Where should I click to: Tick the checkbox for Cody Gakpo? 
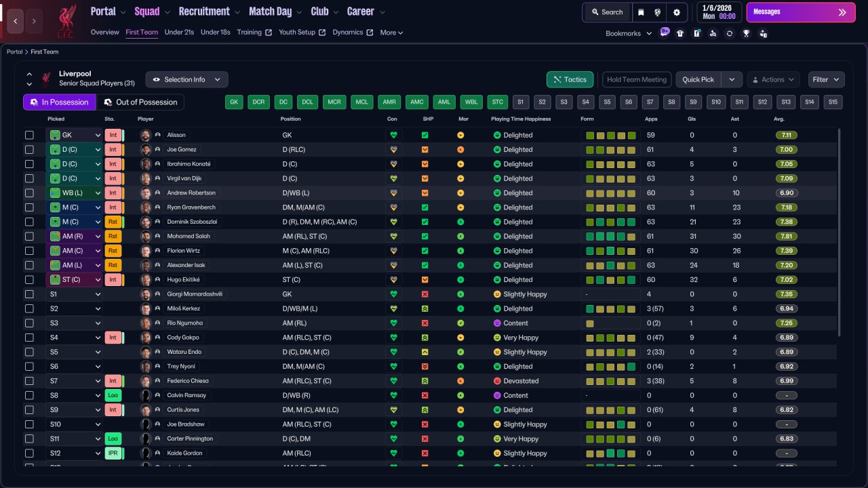pyautogui.click(x=29, y=338)
